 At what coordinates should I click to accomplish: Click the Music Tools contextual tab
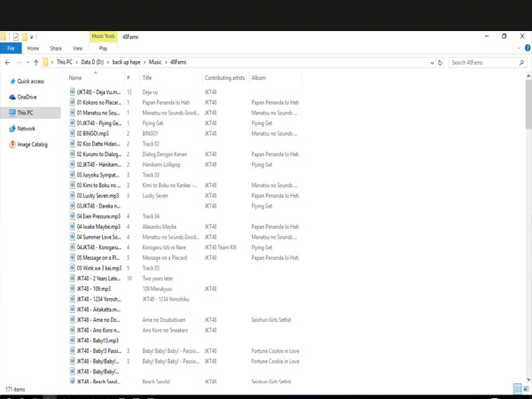(x=103, y=36)
